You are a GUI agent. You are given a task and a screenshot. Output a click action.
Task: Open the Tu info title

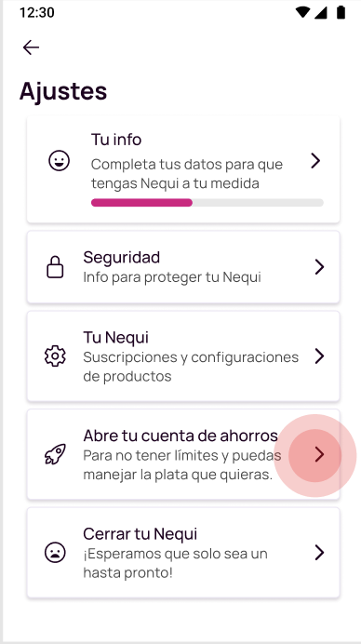coord(116,140)
